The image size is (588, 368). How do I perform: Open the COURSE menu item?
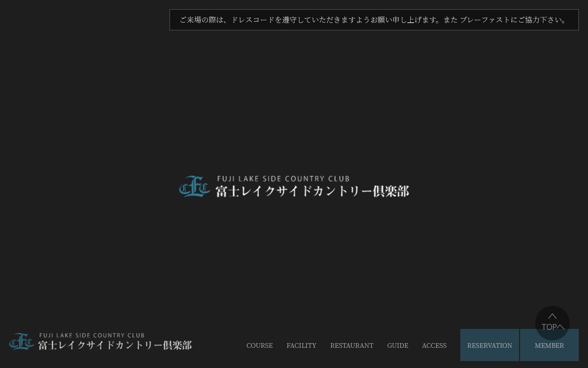260,345
